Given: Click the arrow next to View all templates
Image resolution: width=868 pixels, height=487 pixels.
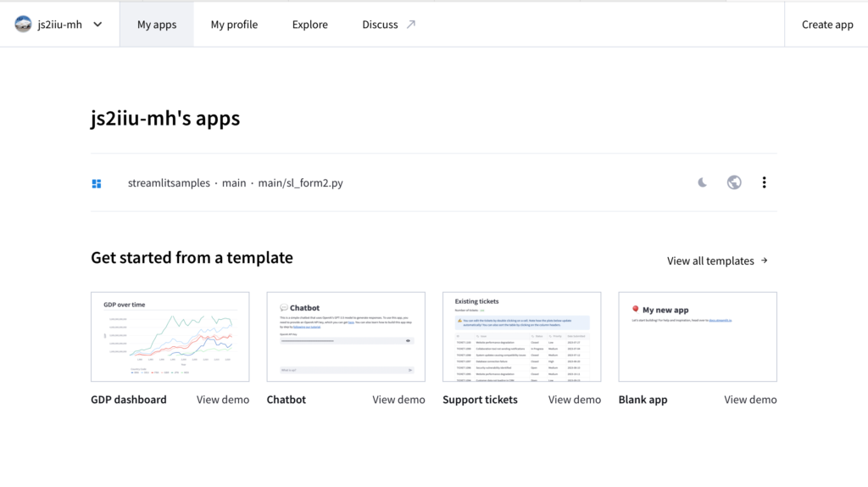Looking at the screenshot, I should pyautogui.click(x=765, y=260).
